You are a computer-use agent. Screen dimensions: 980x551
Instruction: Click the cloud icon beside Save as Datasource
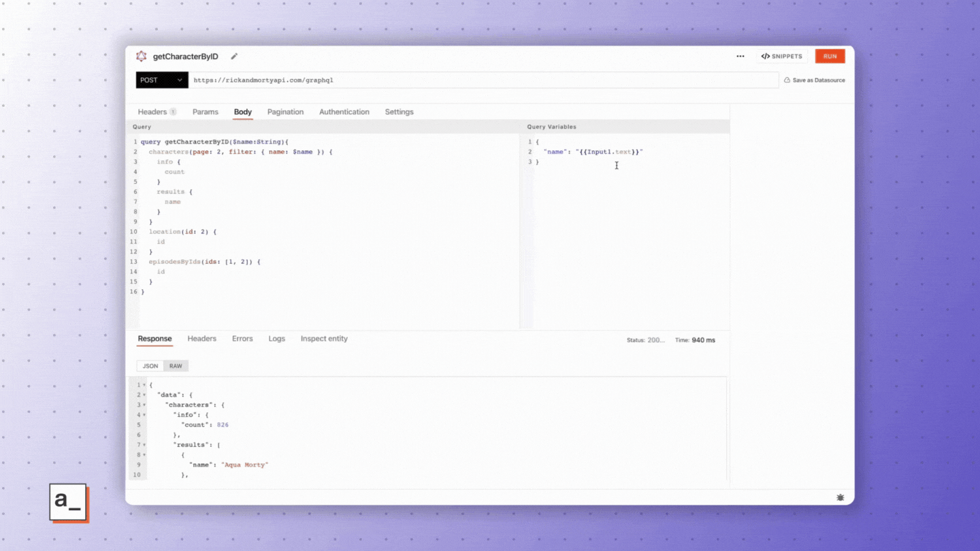coord(787,80)
